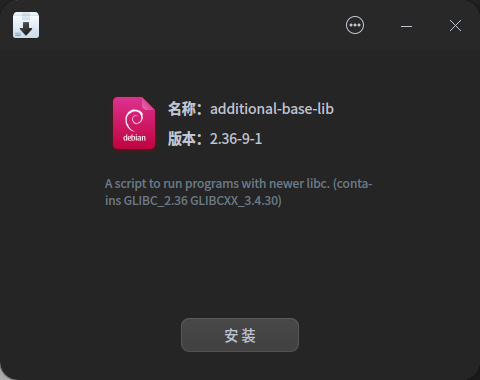Click the GLIBC_2.36 text in the description
This screenshot has width=480, height=380.
[x=156, y=201]
